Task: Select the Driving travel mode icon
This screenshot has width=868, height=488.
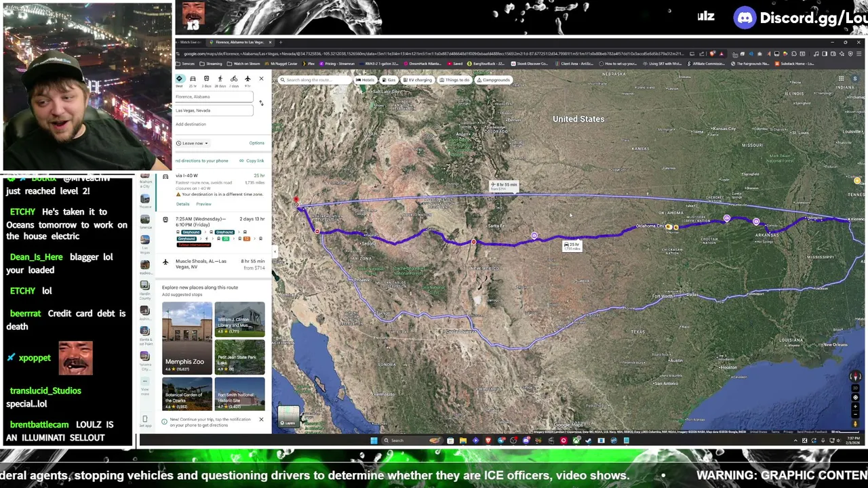Action: (193, 79)
